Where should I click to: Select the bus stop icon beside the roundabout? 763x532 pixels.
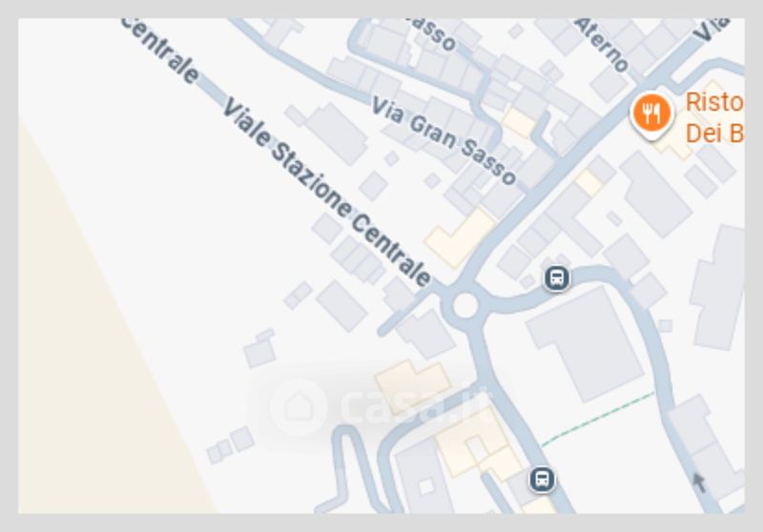click(x=557, y=278)
